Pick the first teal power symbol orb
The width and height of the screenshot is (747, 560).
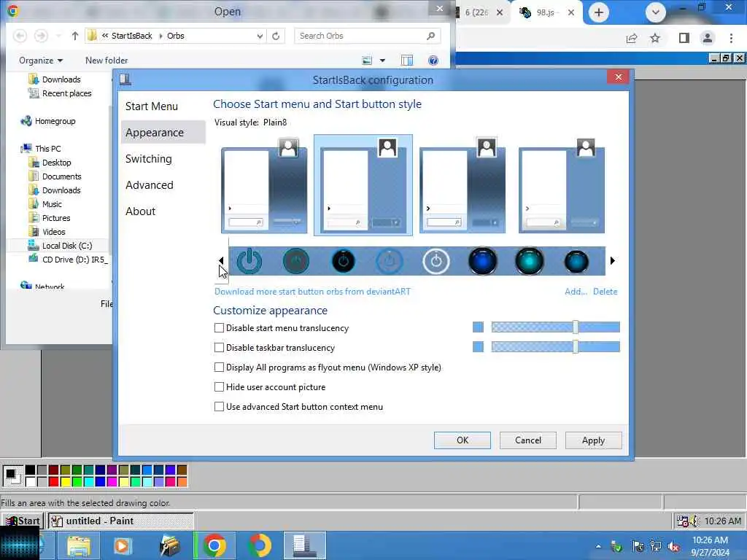[249, 261]
